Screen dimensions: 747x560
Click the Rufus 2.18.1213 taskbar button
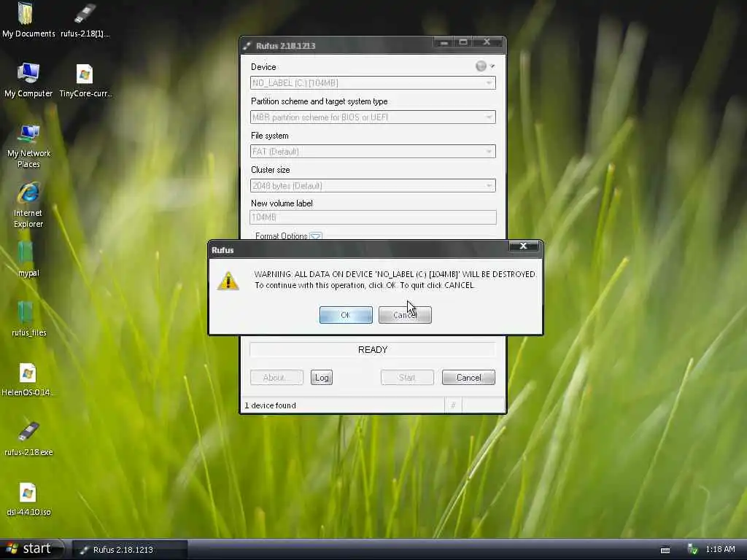[x=130, y=550]
